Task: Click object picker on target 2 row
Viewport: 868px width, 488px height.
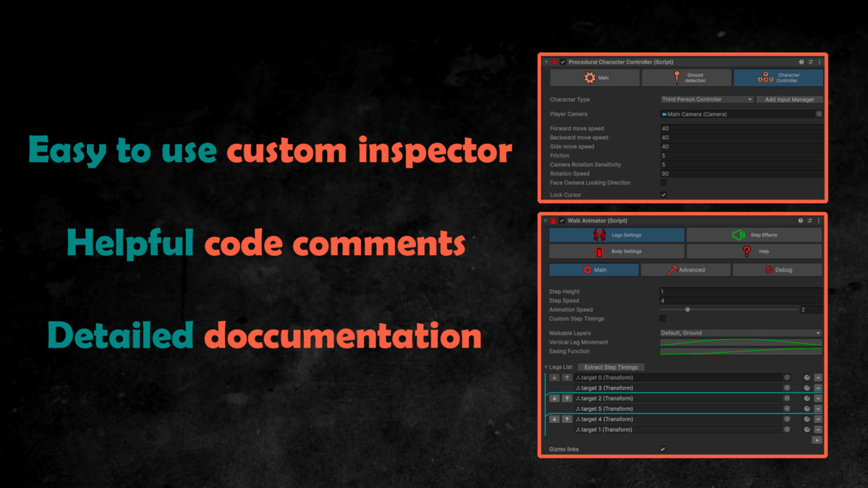Action: pos(787,398)
